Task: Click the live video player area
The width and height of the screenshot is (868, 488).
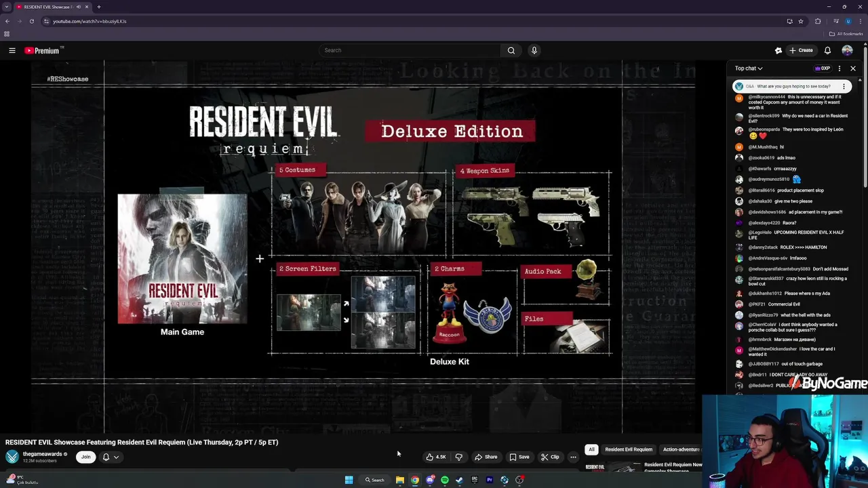Action: click(363, 247)
